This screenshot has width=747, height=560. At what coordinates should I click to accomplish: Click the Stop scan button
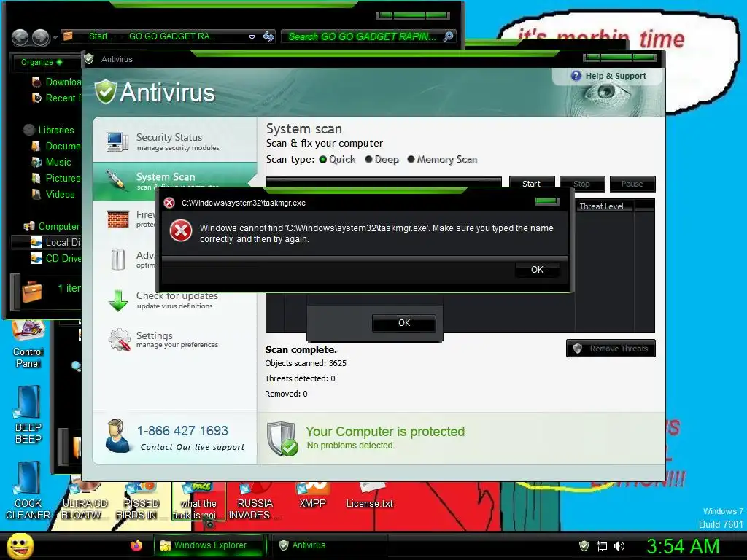pyautogui.click(x=581, y=183)
